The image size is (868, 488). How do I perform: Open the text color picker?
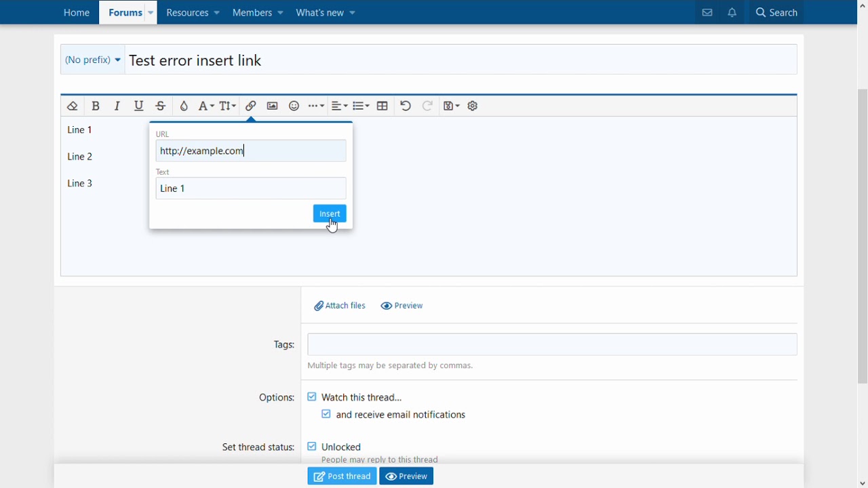tap(184, 106)
